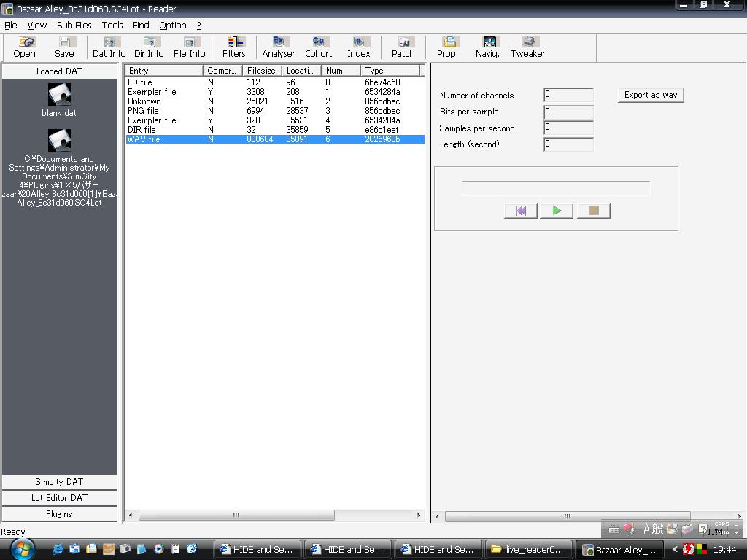Screen dimensions: 747x560
Task: Expand the Lot Editor DAT panel
Action: (59, 498)
